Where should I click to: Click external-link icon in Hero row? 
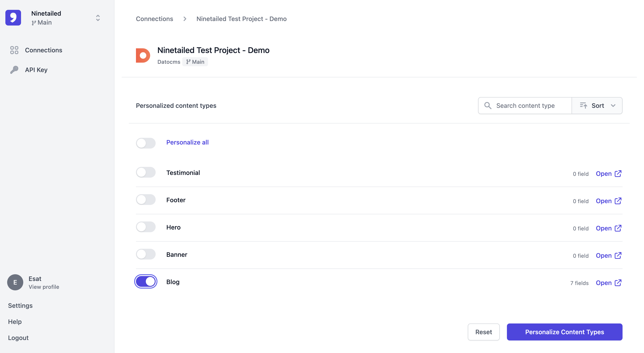click(618, 228)
